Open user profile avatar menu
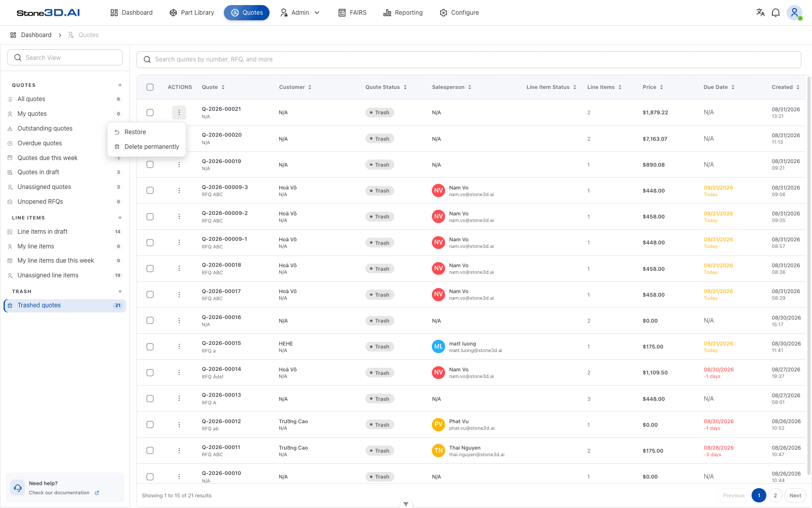 [x=794, y=13]
